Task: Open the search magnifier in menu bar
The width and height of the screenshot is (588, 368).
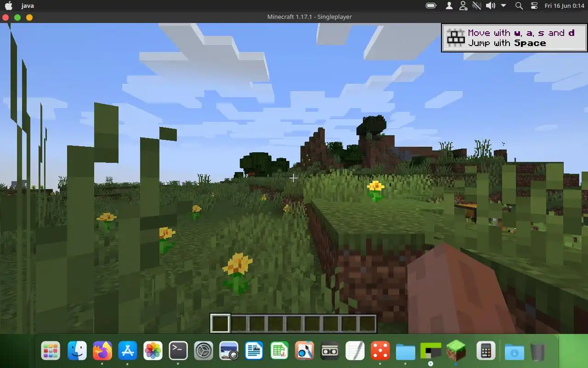Action: [519, 6]
